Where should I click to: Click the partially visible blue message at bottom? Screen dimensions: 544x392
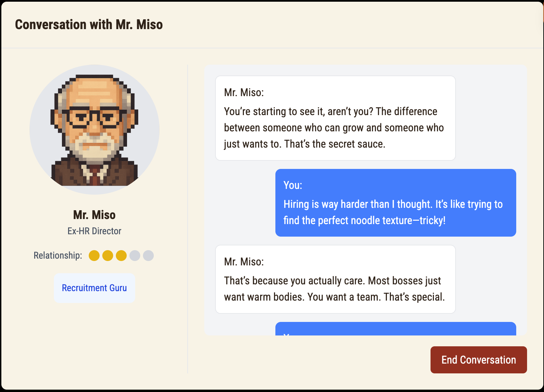[396, 329]
